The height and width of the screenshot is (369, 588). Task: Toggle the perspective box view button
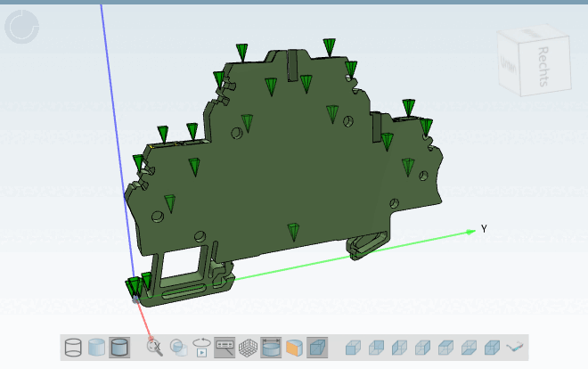coord(317,348)
